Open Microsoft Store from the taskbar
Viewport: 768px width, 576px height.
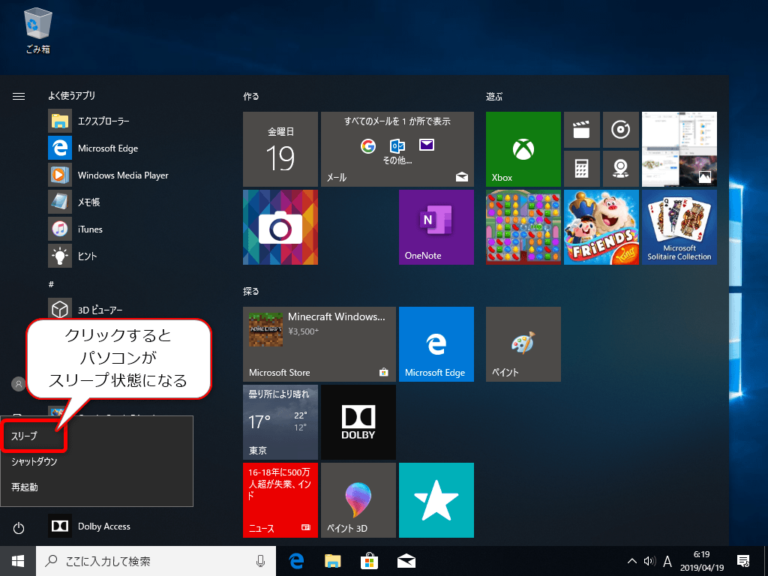coord(369,561)
